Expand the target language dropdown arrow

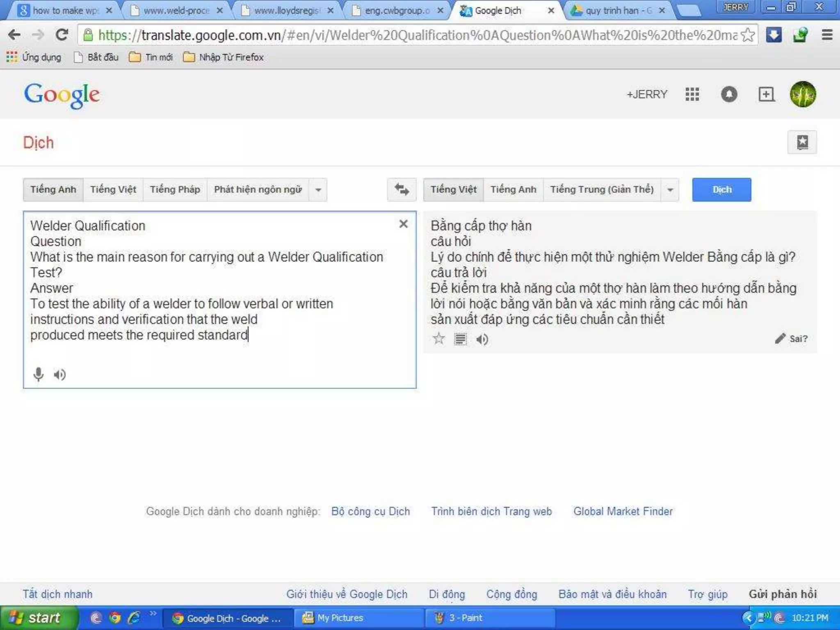670,190
